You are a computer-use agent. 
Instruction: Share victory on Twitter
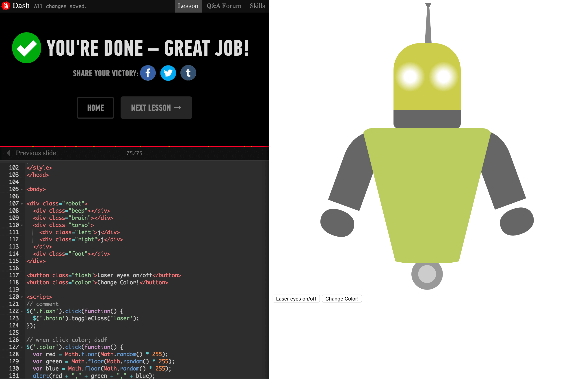[168, 73]
